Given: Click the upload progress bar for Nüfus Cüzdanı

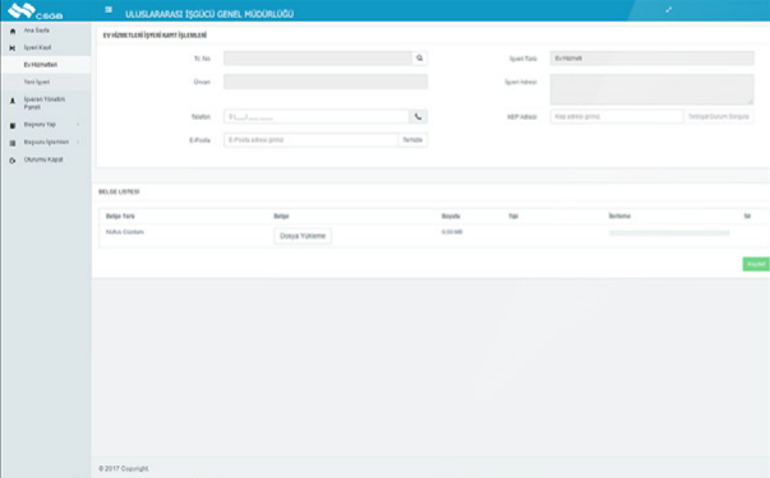Looking at the screenshot, I should tap(669, 233).
